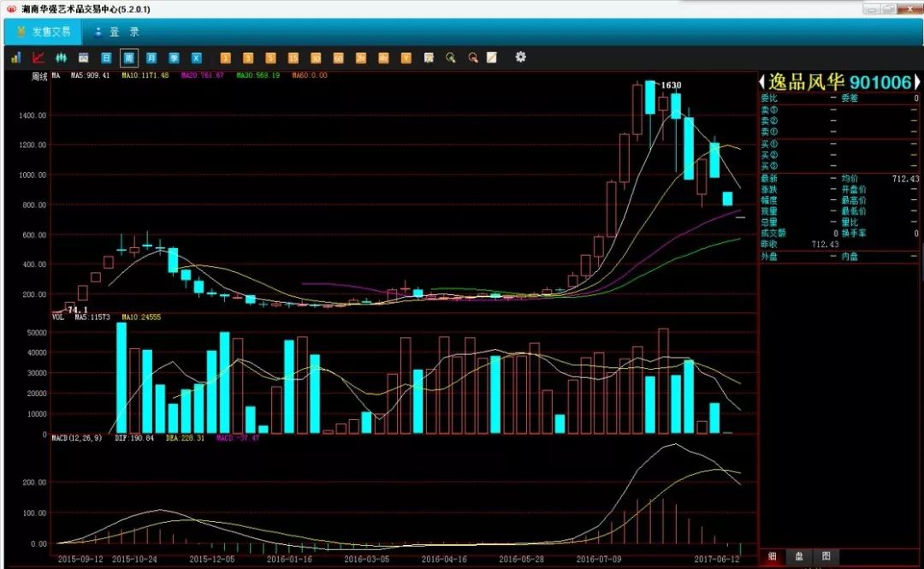Go to next product with right arrow
The height and width of the screenshot is (569, 924).
click(916, 81)
